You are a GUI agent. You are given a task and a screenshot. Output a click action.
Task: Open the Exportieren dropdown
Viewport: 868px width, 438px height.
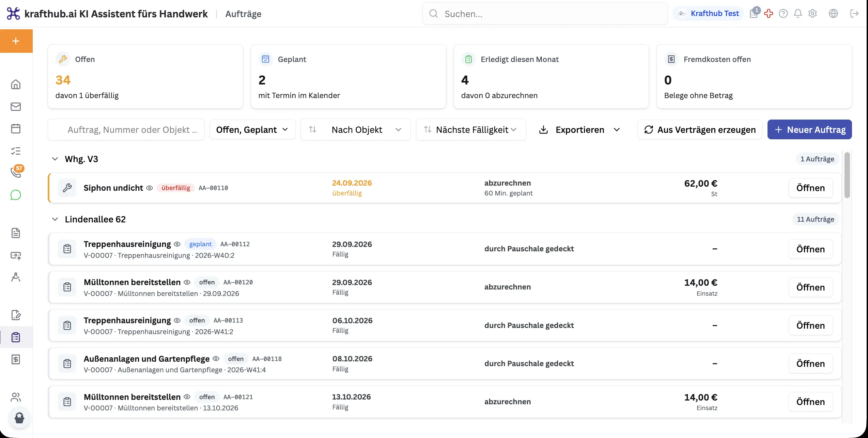pos(580,129)
